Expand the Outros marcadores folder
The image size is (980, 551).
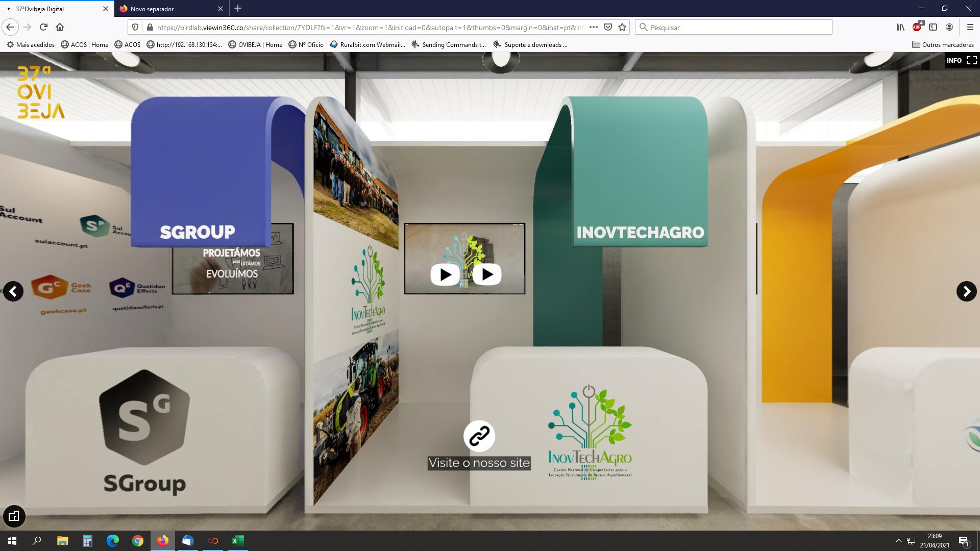[943, 44]
